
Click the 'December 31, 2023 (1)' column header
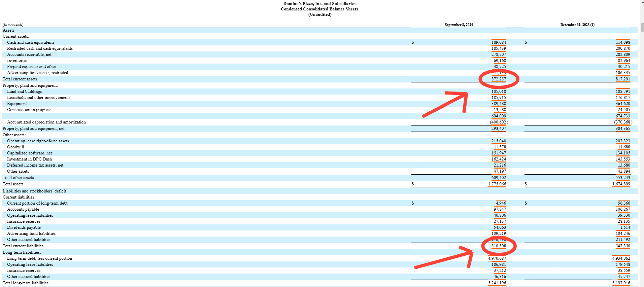pos(577,25)
